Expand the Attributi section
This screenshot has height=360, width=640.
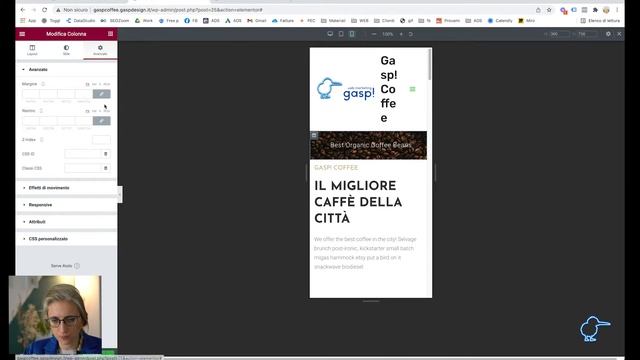(x=66, y=222)
